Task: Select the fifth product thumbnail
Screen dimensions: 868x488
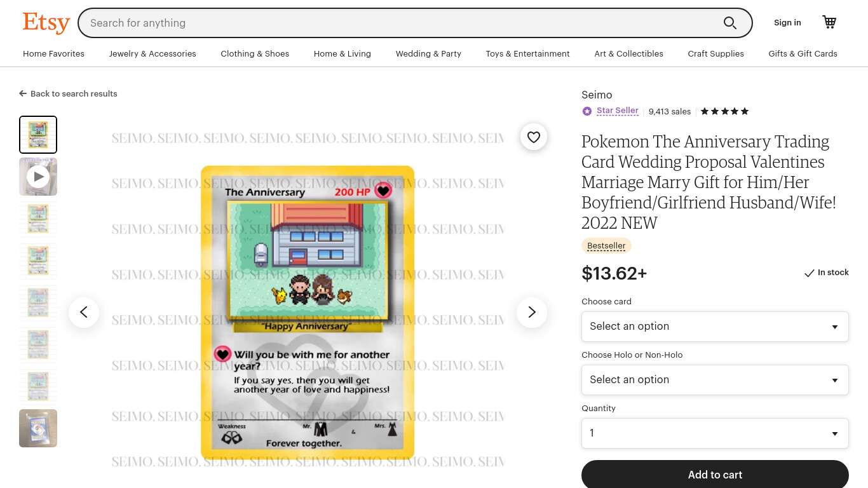Action: coord(38,302)
